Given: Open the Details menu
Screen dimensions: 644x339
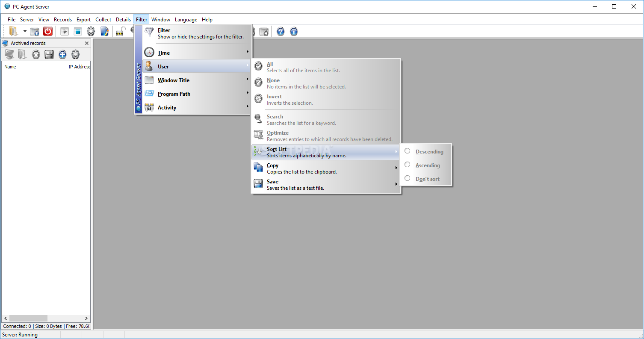Looking at the screenshot, I should tap(123, 20).
